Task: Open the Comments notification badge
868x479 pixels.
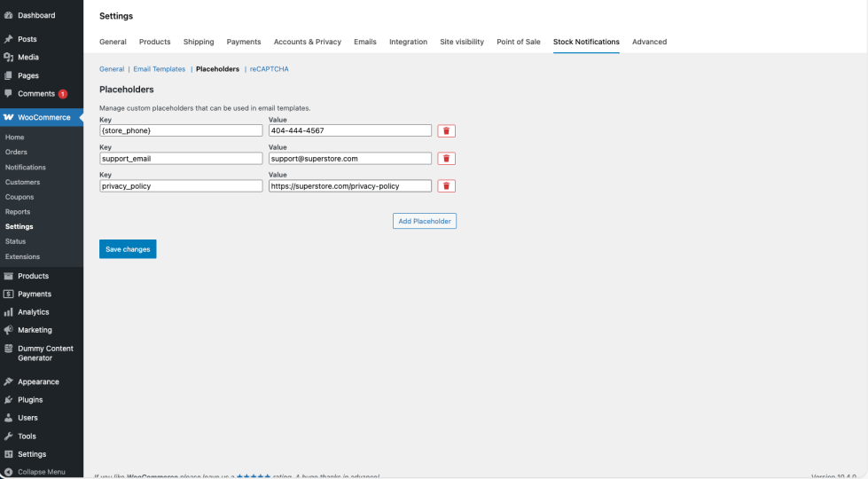Action: coord(63,94)
